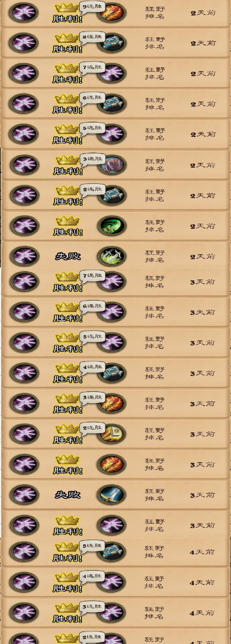Click the Mage opponent icon in the 9连胜 match
Image resolution: width=231 pixels, height=644 pixels.
tap(112, 12)
